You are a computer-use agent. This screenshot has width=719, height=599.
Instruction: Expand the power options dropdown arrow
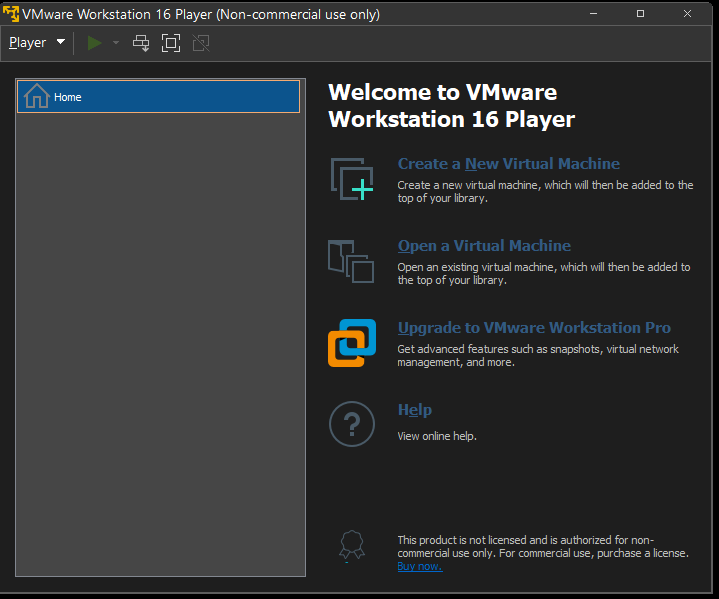coord(116,43)
